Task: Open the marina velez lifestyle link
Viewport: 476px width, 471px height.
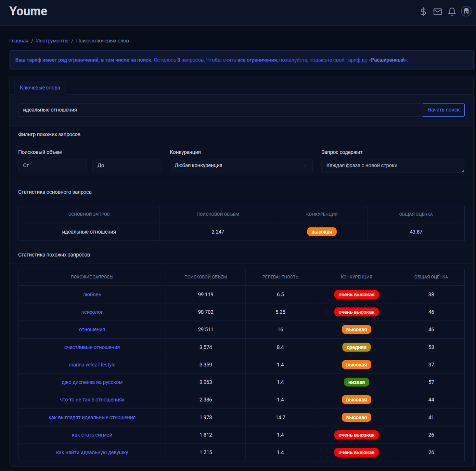Action: tap(92, 365)
